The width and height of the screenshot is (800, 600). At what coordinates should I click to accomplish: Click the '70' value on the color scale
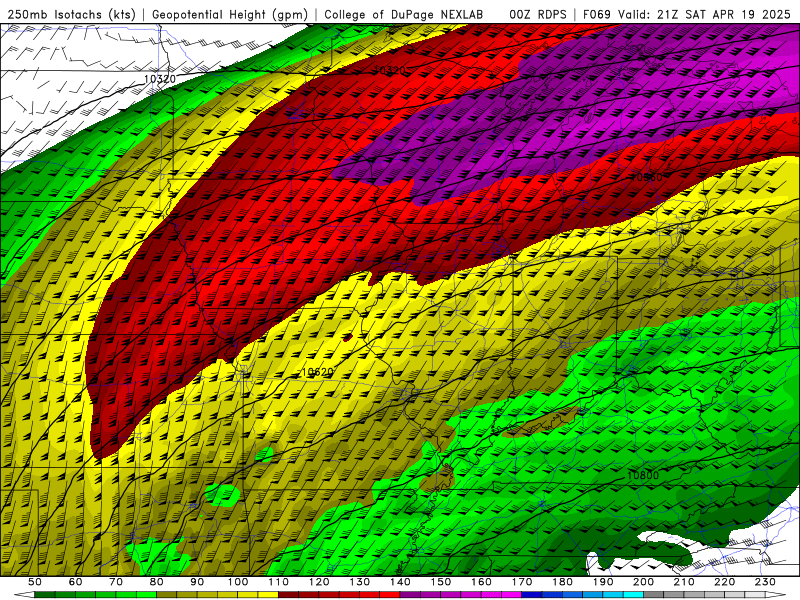116,582
